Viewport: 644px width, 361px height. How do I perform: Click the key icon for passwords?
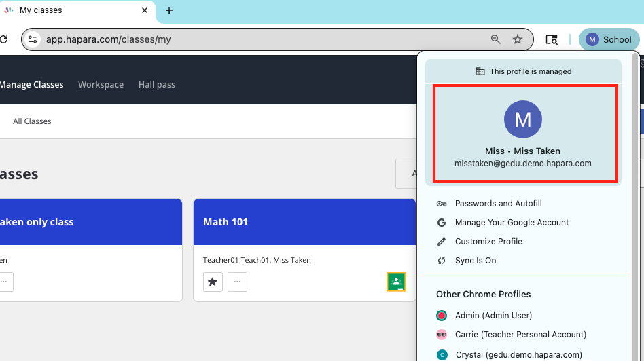click(x=442, y=204)
